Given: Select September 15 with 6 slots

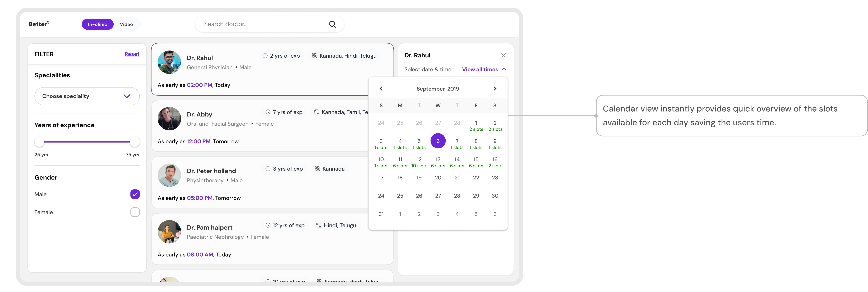Looking at the screenshot, I should click(476, 162).
